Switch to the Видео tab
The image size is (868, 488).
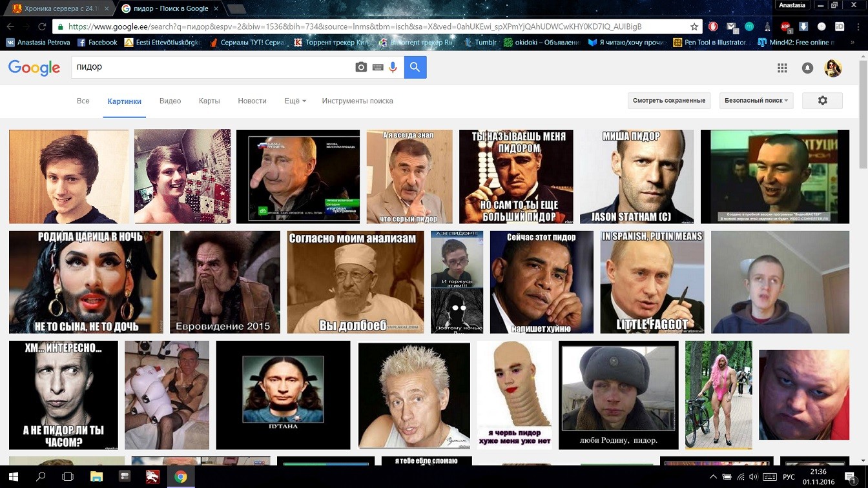click(x=170, y=101)
